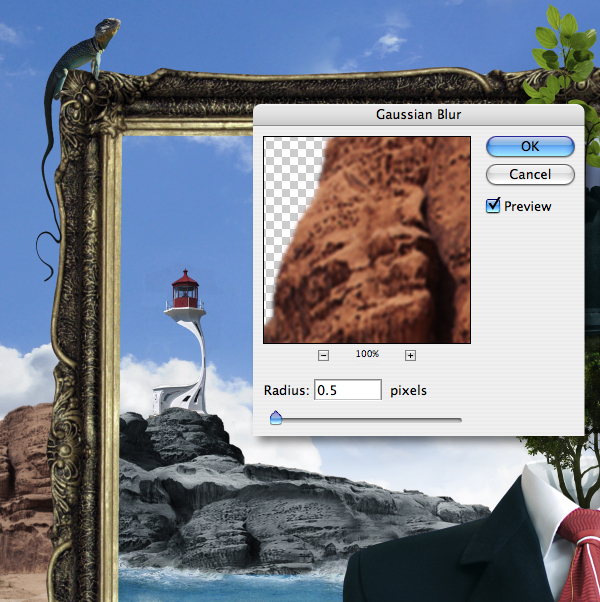Click the Radius slider handle
600x602 pixels.
coord(276,418)
